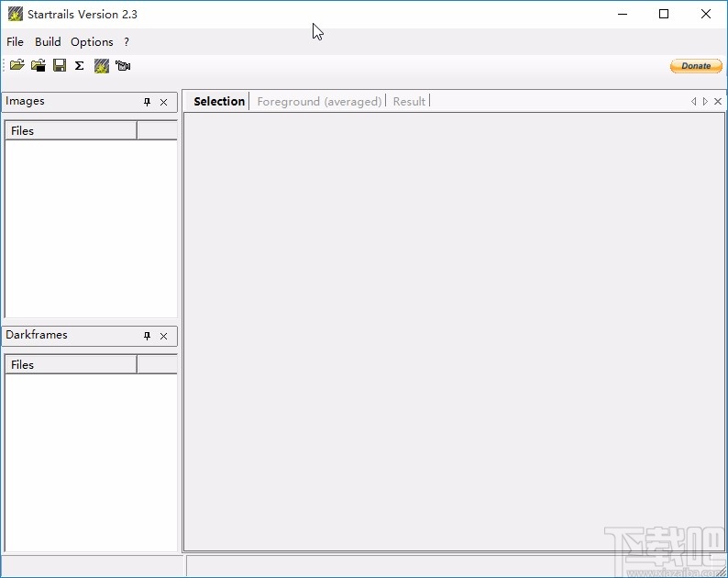Viewport: 728px width, 578px height.
Task: Click the Sigma average images icon
Action: tap(80, 65)
